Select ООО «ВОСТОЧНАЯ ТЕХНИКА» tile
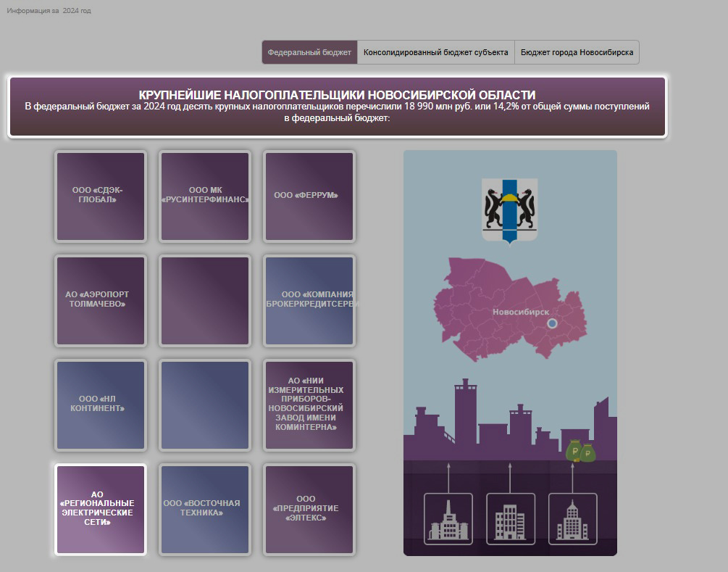Image resolution: width=728 pixels, height=572 pixels. coord(205,509)
